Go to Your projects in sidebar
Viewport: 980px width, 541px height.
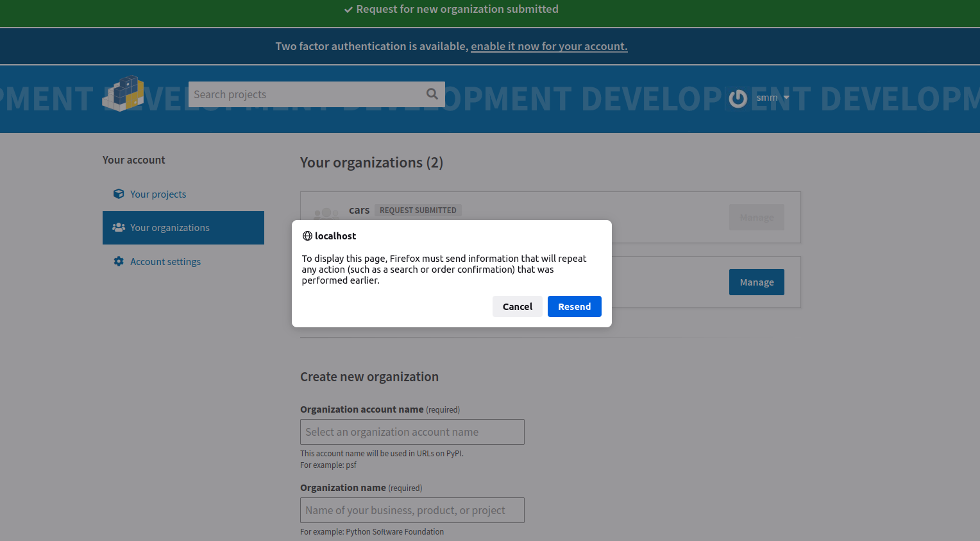coord(158,194)
